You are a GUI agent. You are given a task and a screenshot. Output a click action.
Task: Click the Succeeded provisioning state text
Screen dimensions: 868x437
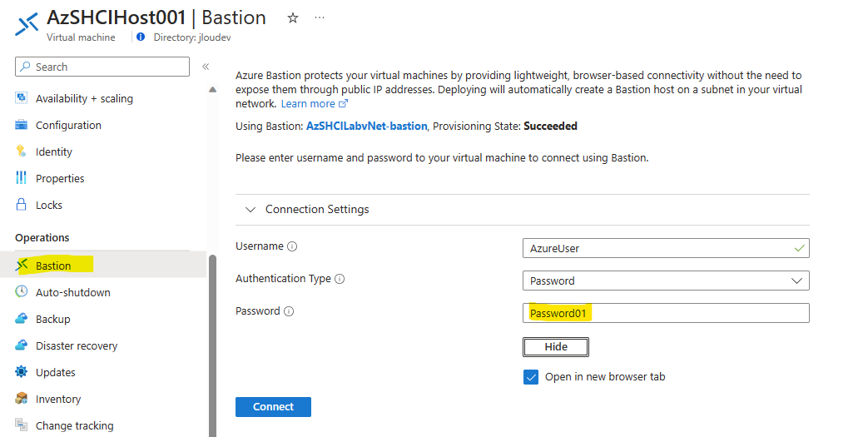pos(550,126)
